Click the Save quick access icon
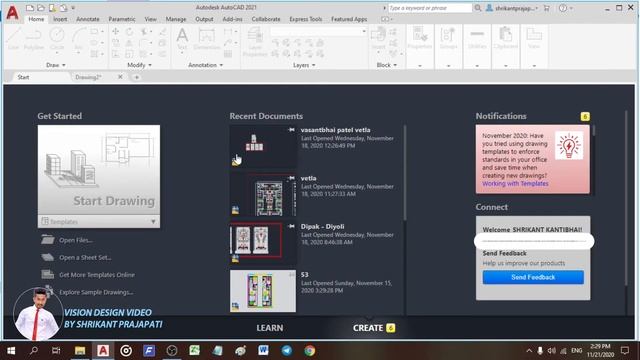 click(52, 8)
